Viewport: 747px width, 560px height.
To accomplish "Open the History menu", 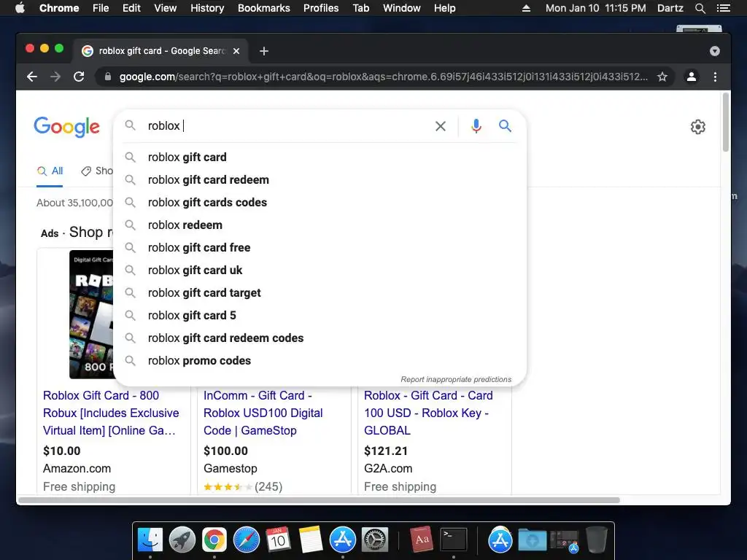I will click(x=207, y=8).
